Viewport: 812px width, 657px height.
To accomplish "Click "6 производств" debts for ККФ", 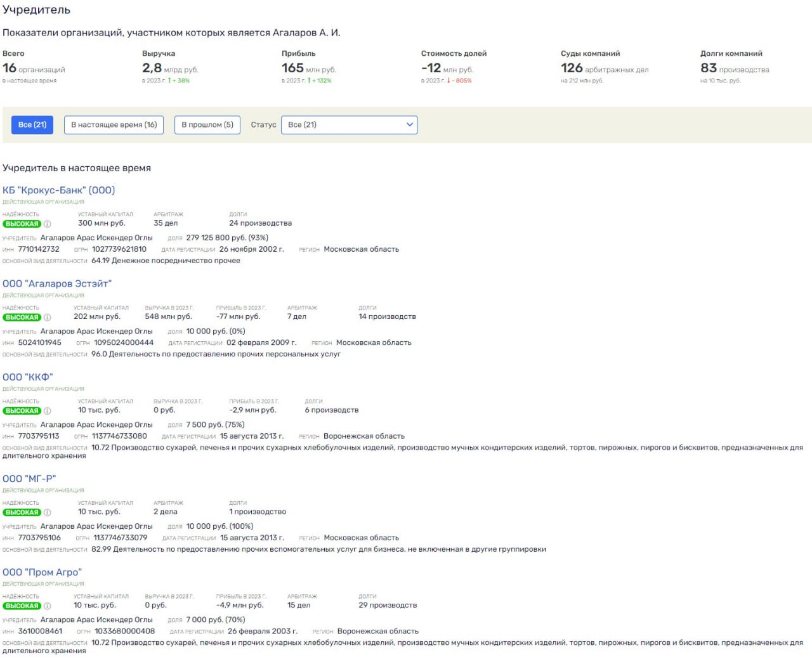I will pyautogui.click(x=332, y=410).
